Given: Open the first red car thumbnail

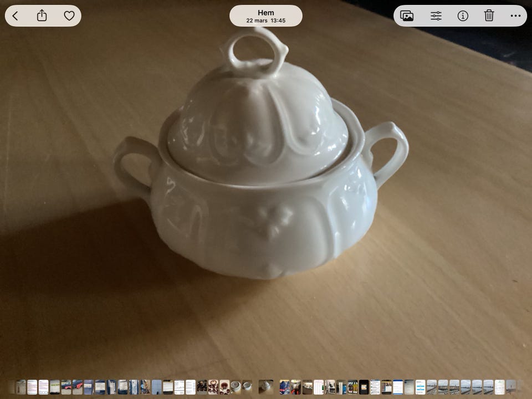Looking at the screenshot, I should pyautogui.click(x=66, y=387).
